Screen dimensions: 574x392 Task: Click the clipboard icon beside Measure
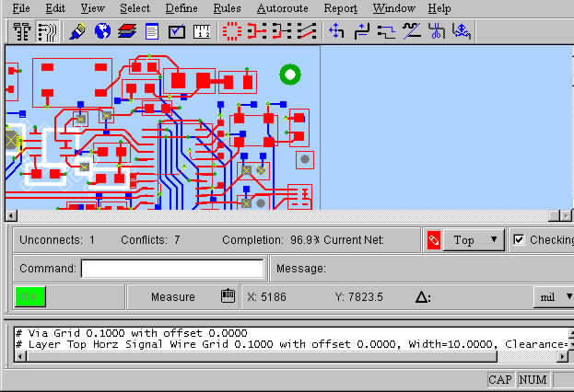click(228, 295)
